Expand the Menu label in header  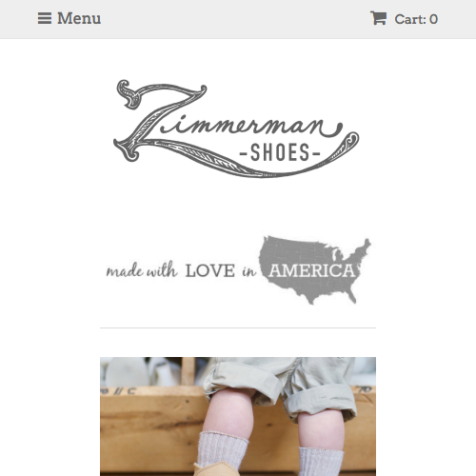[x=79, y=18]
